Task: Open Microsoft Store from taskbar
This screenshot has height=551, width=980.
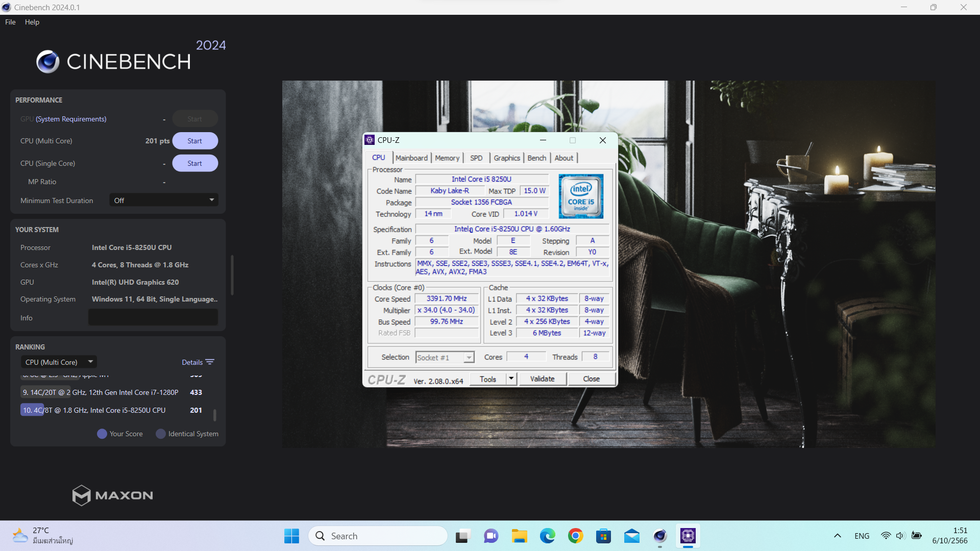Action: coord(604,536)
